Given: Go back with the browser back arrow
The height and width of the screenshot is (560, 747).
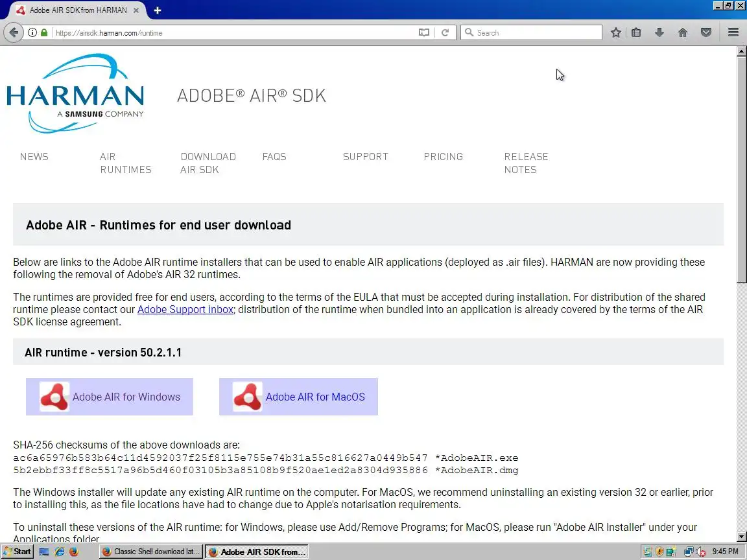Looking at the screenshot, I should [x=14, y=32].
